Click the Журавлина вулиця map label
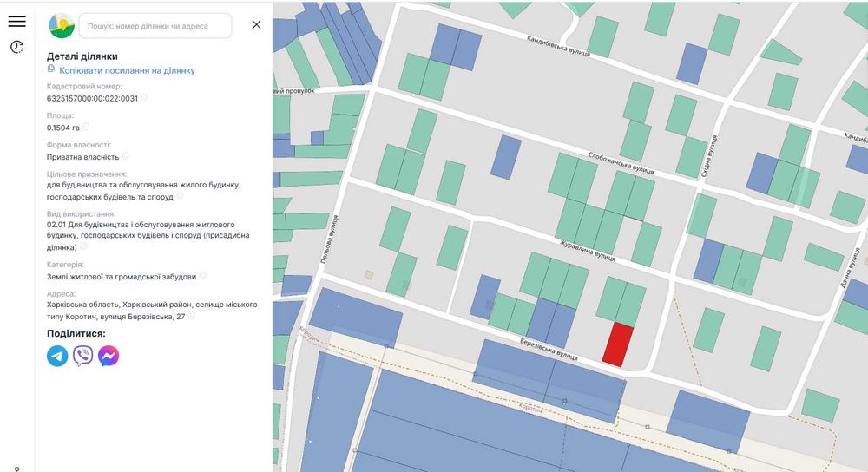Viewport: 868px width, 472px height. tap(588, 251)
